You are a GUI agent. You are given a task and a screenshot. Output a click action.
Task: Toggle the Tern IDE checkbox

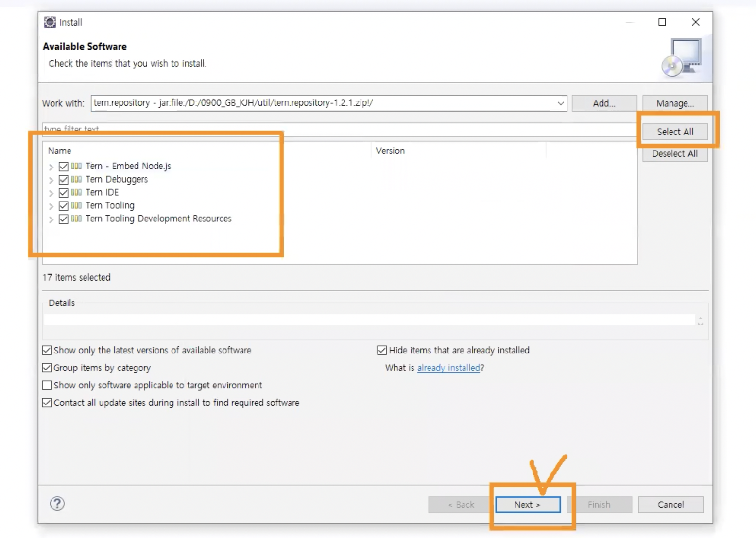click(63, 193)
